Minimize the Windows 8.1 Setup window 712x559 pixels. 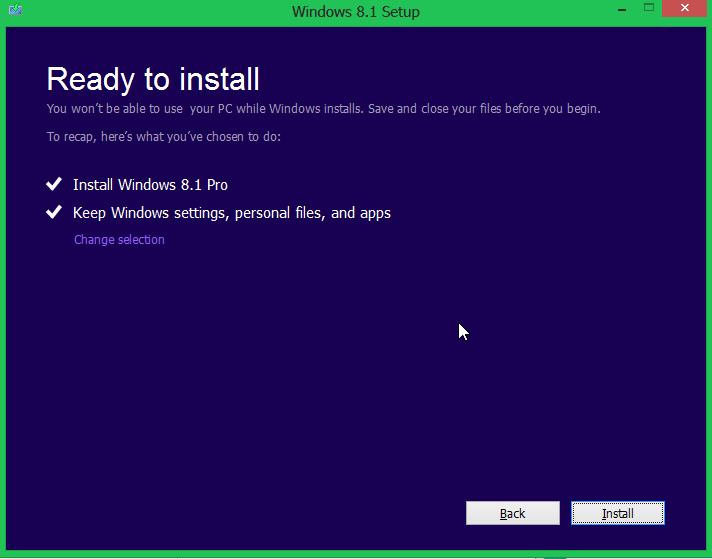pos(622,9)
